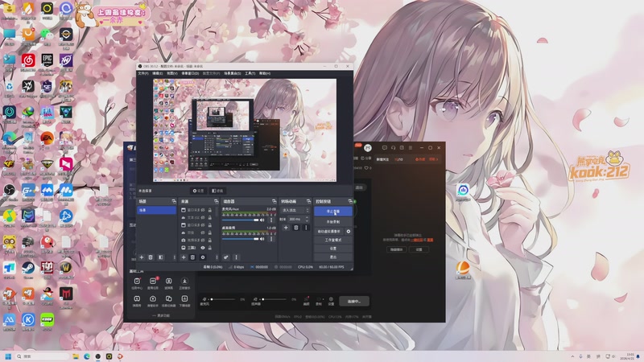Image resolution: width=644 pixels, height=362 pixels.
Task: Pop out the 来源 dock panel icon
Action: pyautogui.click(x=216, y=202)
